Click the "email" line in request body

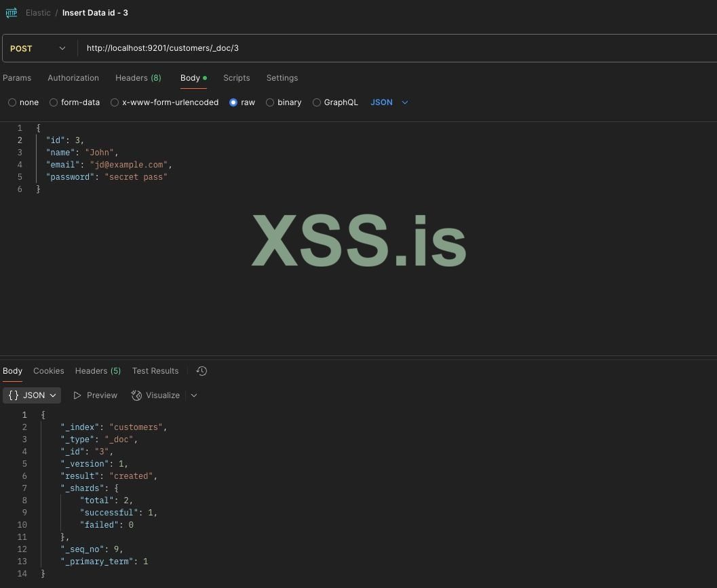109,165
